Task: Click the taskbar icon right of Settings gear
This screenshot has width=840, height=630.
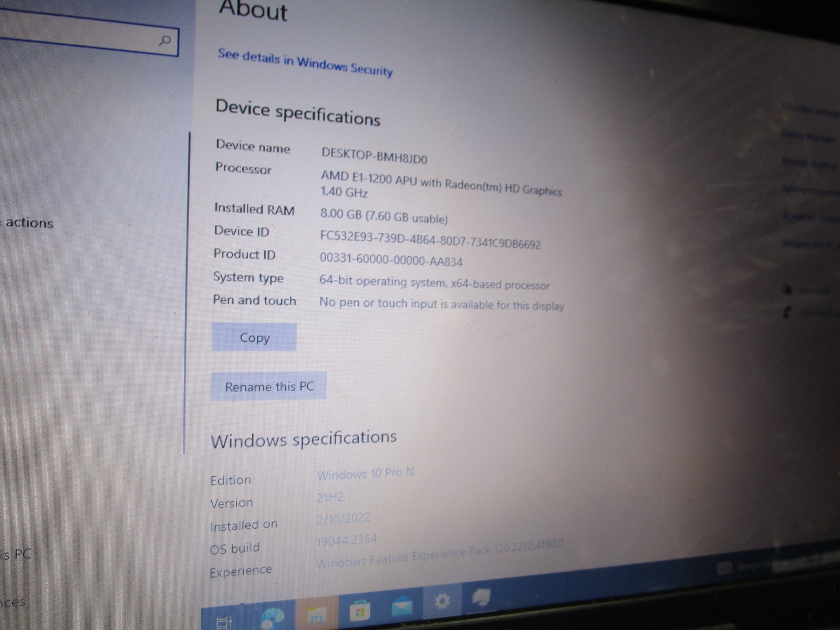Action: pos(481,597)
